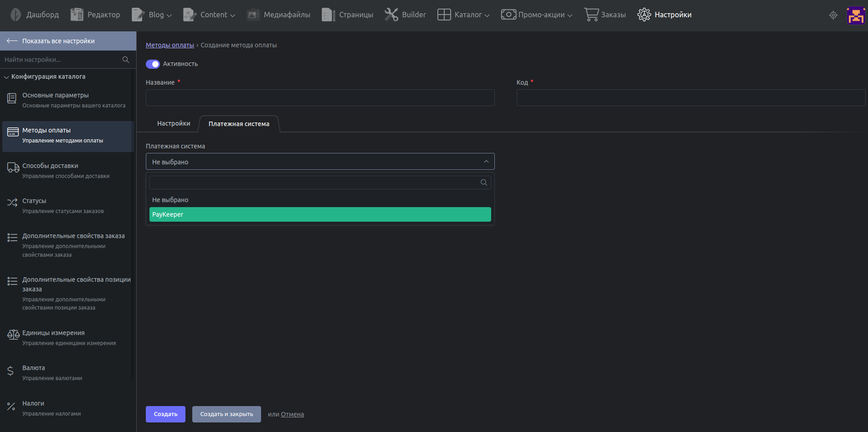Image resolution: width=868 pixels, height=432 pixels.
Task: Open Orders via shopping cart icon
Action: pos(591,15)
